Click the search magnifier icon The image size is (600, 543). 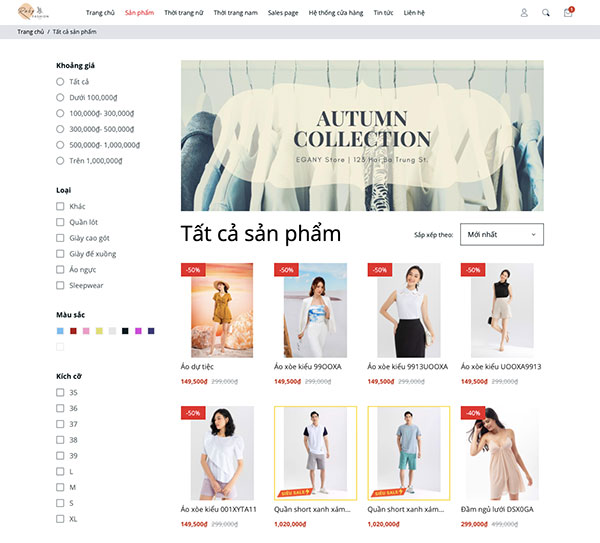point(546,13)
